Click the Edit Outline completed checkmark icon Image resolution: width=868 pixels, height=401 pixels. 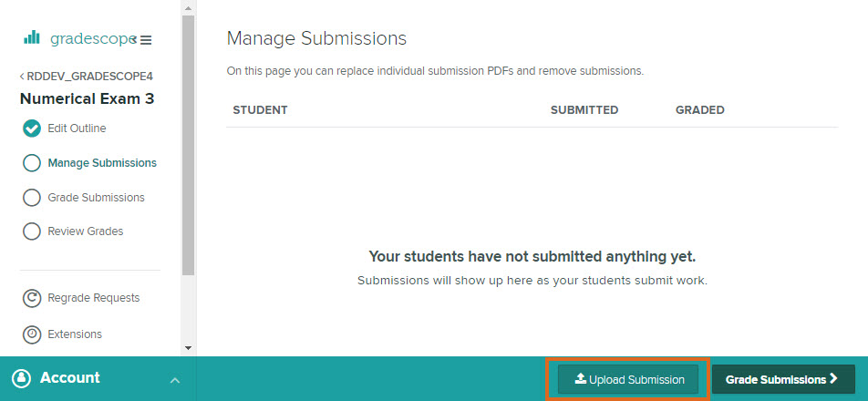(x=32, y=129)
